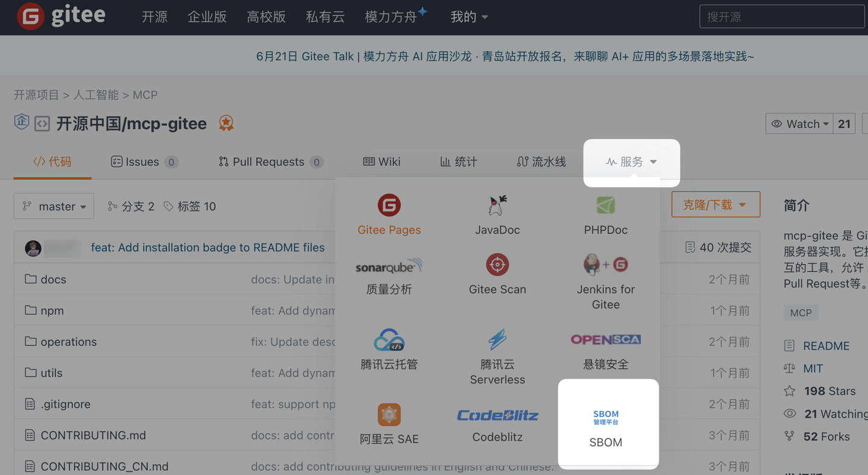Image resolution: width=868 pixels, height=475 pixels.
Task: Open the 克隆/下载 dropdown
Action: (715, 204)
